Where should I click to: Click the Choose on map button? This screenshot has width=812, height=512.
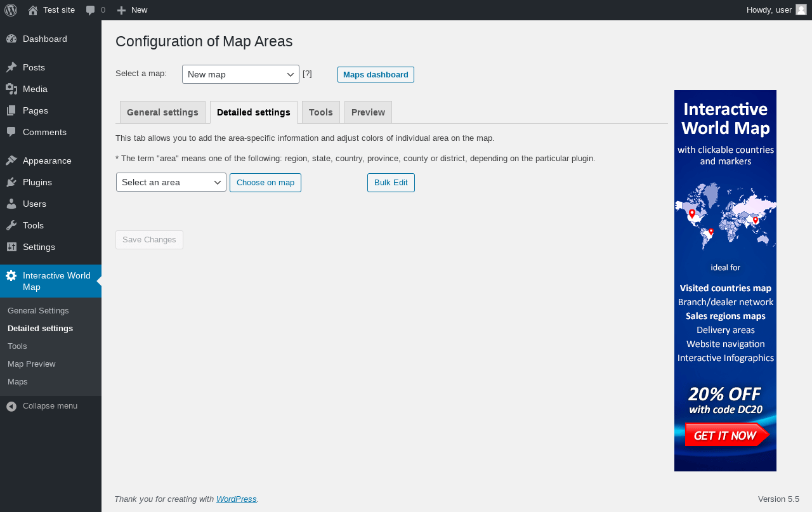pyautogui.click(x=265, y=183)
